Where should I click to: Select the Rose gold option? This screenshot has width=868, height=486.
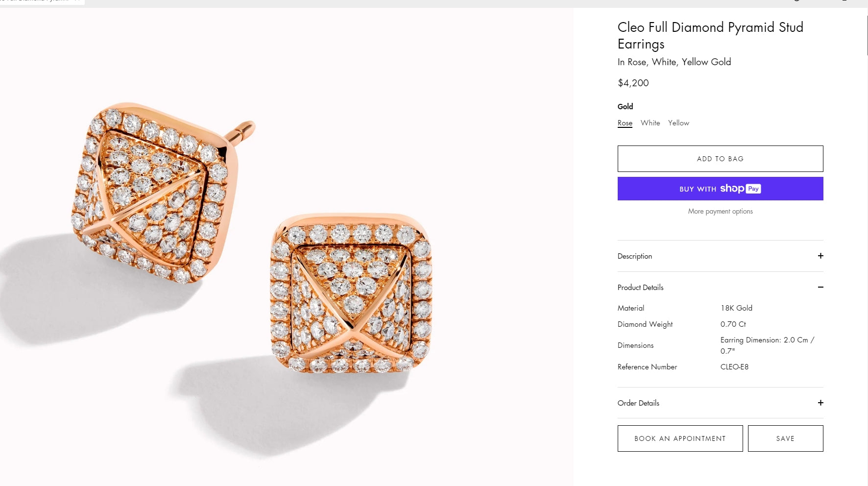pyautogui.click(x=625, y=123)
